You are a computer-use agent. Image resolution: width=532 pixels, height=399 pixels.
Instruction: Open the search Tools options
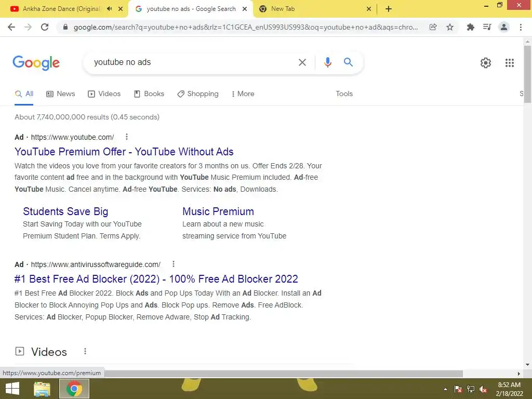coord(344,94)
